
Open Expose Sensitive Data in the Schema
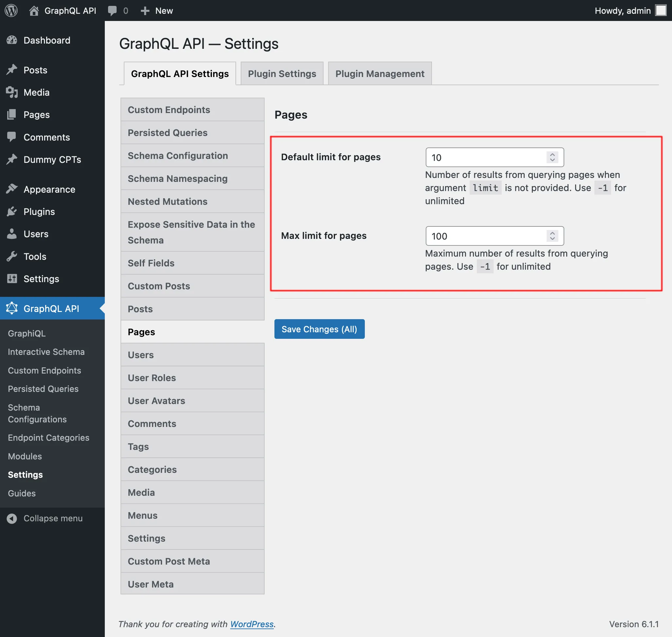point(193,232)
